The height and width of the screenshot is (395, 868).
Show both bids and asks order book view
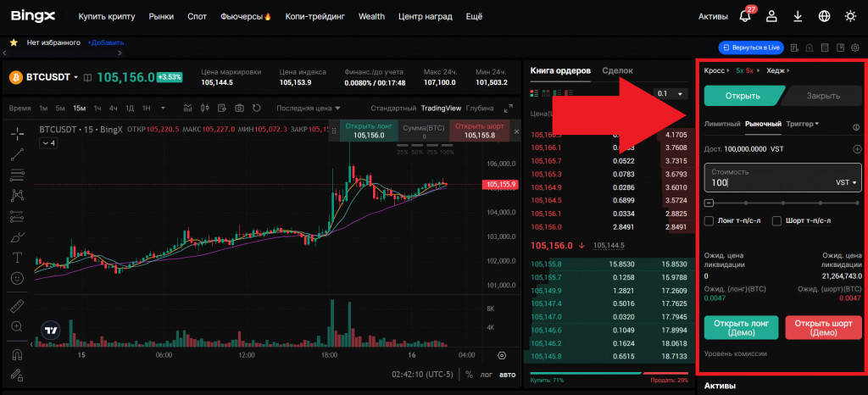click(x=534, y=93)
